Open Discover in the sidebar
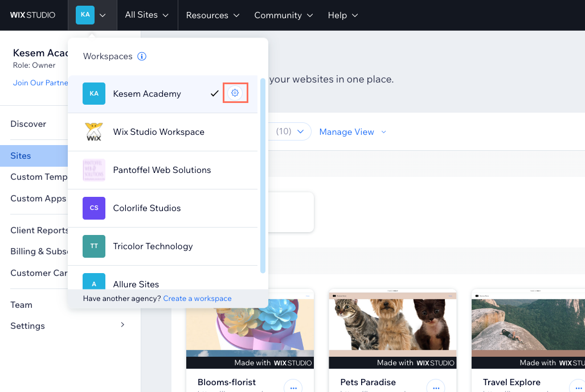The width and height of the screenshot is (585, 392). click(x=28, y=123)
